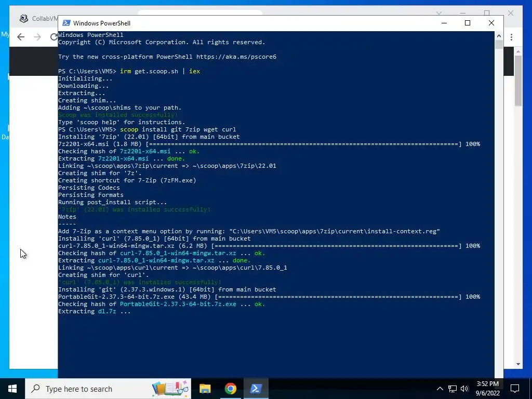Screen dimensions: 532x399
Task: Click the curl-7.85.0_1 download progress bar
Action: (x=336, y=246)
